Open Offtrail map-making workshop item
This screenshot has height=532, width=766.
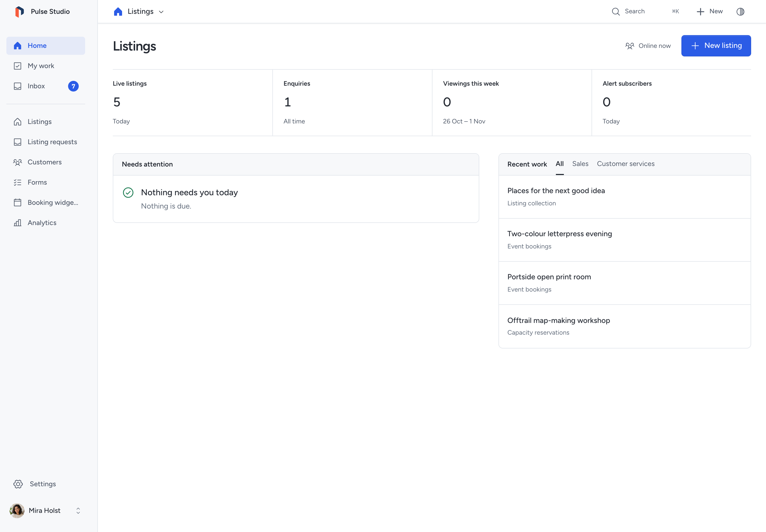625,326
